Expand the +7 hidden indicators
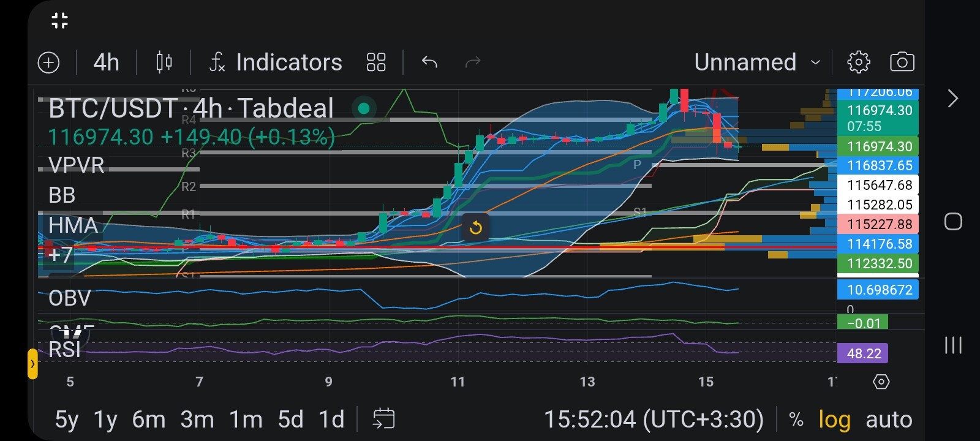 coord(60,255)
